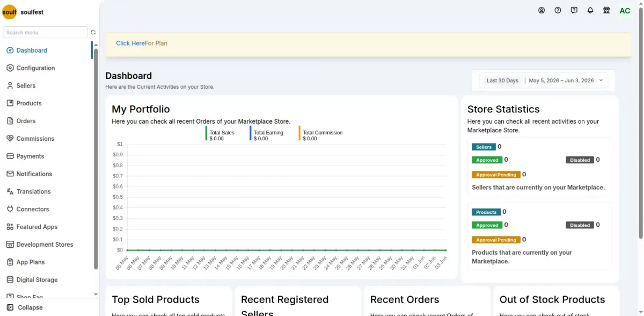644x316 pixels.
Task: Toggle the blue Total Earning legend marker
Action: tap(250, 133)
